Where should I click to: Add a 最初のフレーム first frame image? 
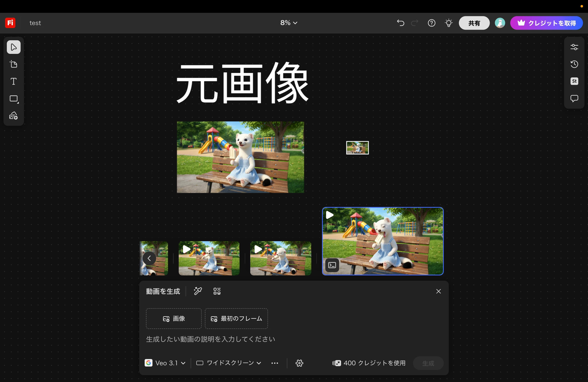(236, 319)
